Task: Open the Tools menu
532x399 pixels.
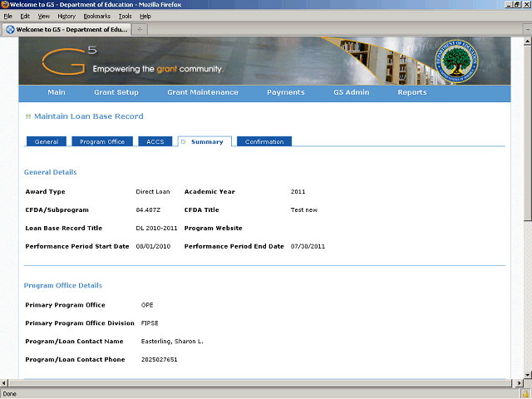Action: (x=125, y=17)
